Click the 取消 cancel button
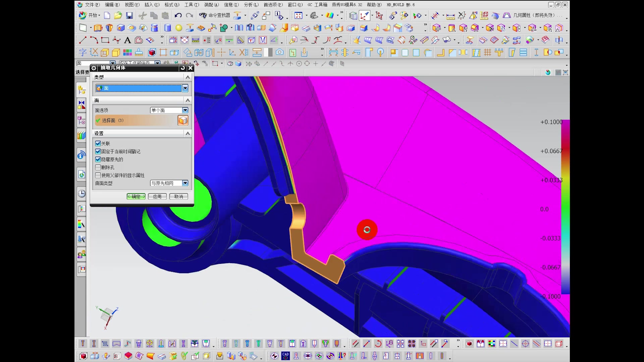The width and height of the screenshot is (644, 362). pyautogui.click(x=178, y=197)
